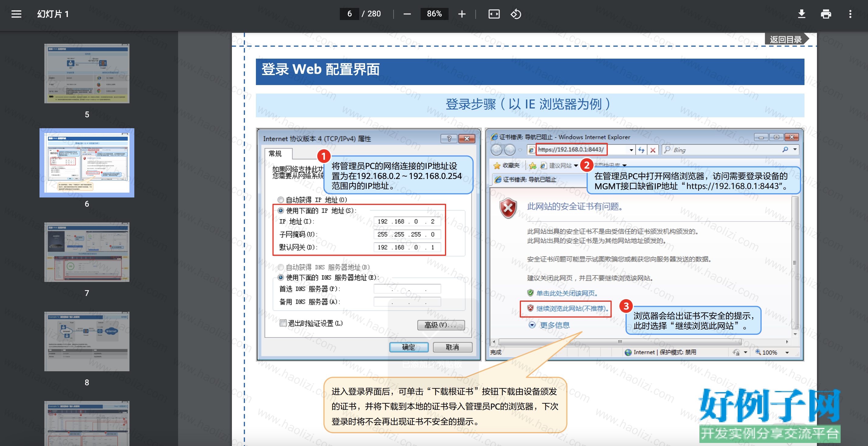Click the 确定 button
This screenshot has width=868, height=446.
pyautogui.click(x=409, y=347)
